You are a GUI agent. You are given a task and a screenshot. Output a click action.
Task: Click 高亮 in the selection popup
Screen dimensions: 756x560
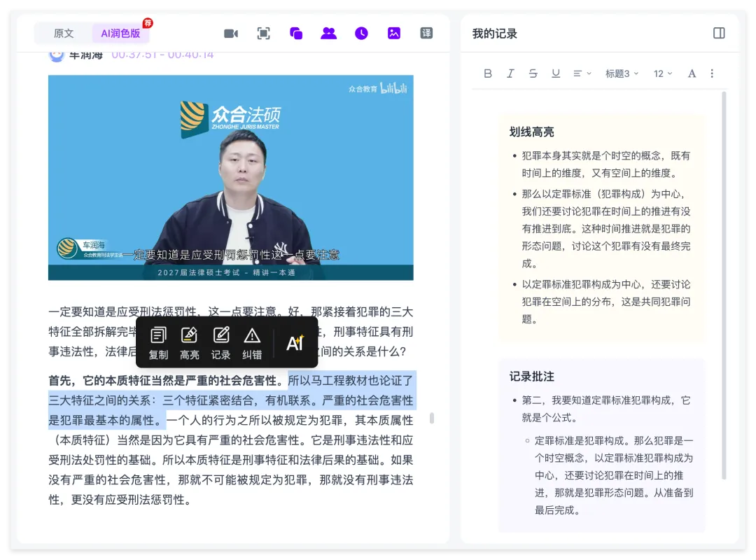tap(190, 343)
